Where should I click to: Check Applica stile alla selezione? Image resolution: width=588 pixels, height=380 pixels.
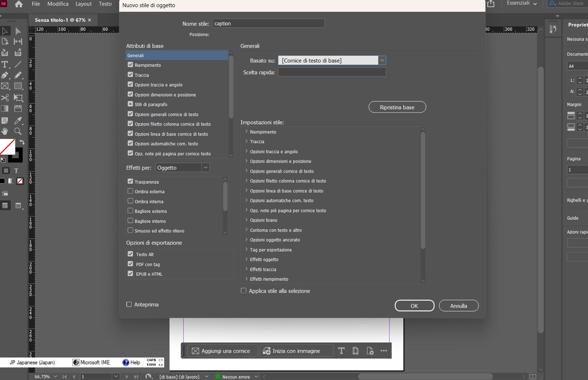pyautogui.click(x=243, y=291)
